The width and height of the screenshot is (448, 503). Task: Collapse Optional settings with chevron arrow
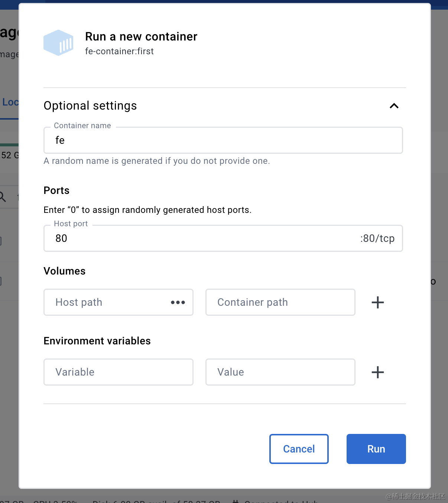(x=394, y=106)
